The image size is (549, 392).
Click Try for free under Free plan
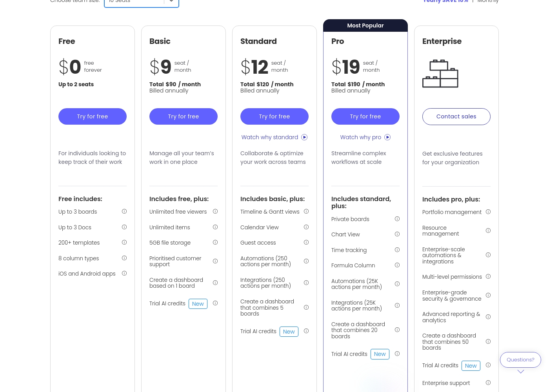click(x=93, y=116)
